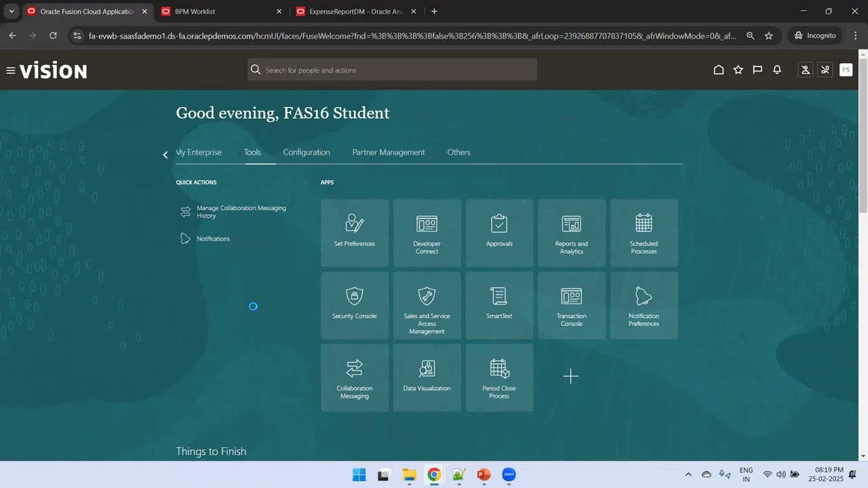Go to Home via house icon
This screenshot has height=488, width=868.
719,70
